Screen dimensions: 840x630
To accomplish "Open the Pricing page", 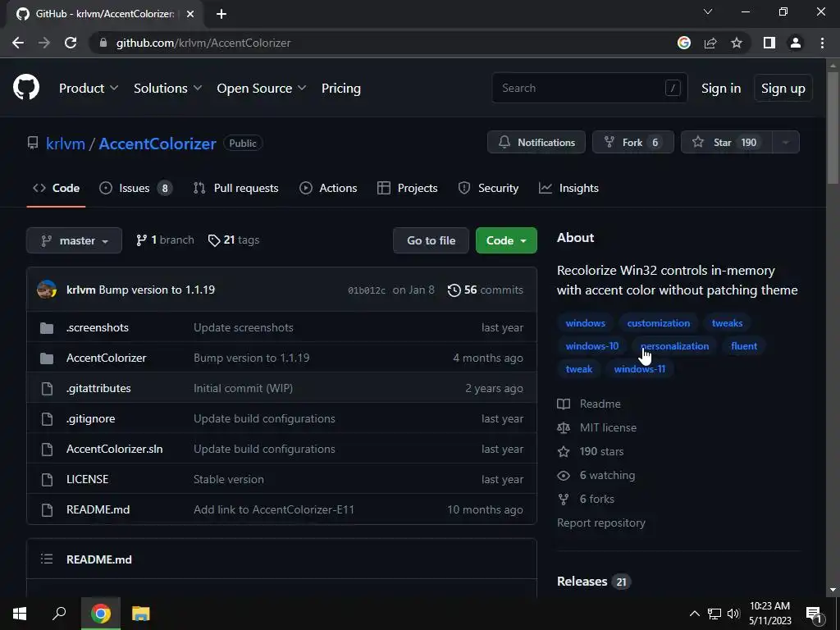I will coord(340,88).
